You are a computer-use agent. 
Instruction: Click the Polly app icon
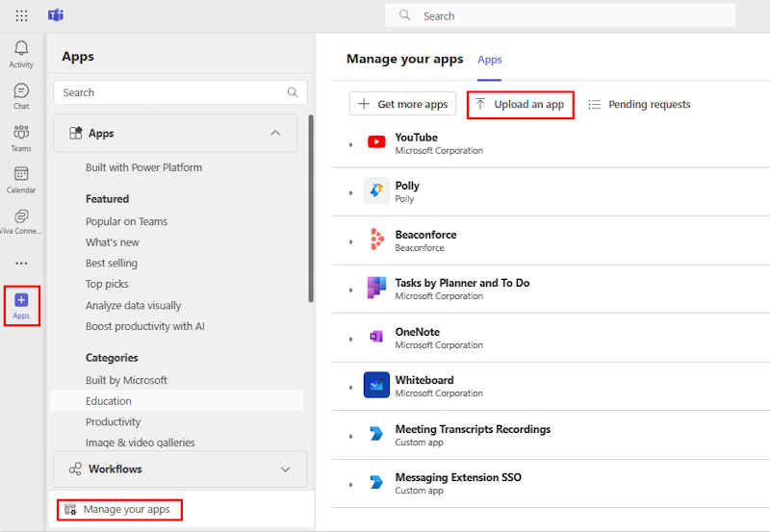[376, 190]
